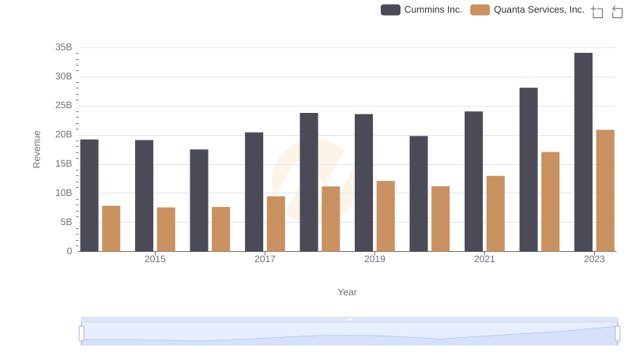Click the Quanta Services bar for 2023
The height and width of the screenshot is (364, 632).
click(605, 190)
